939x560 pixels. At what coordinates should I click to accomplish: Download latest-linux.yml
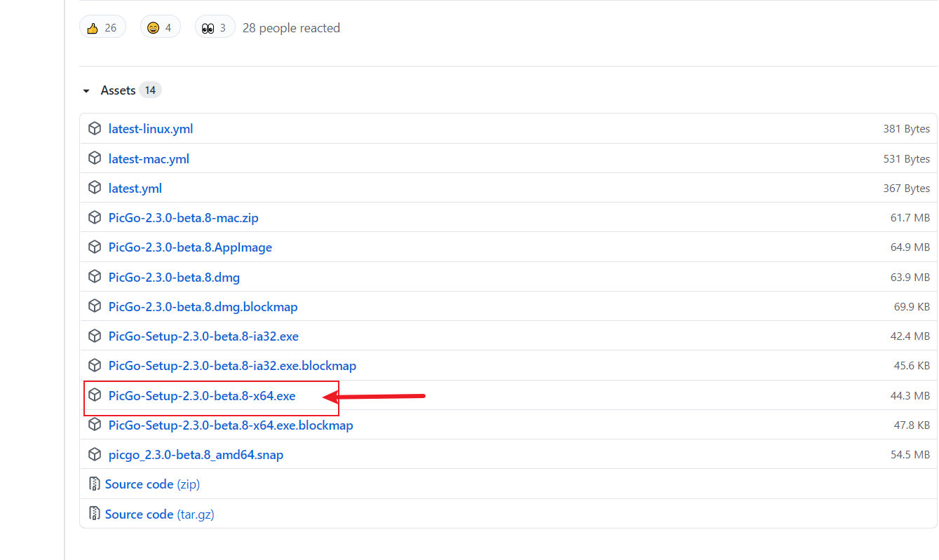pyautogui.click(x=151, y=129)
